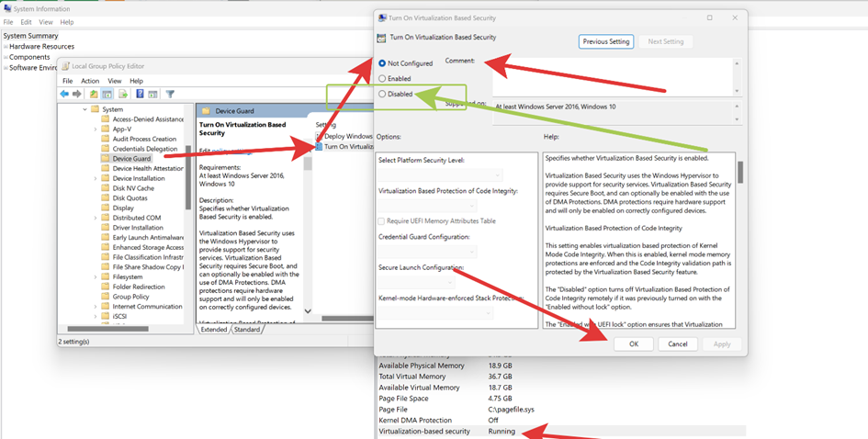Expand the Device Installation tree node
Image resolution: width=868 pixels, height=439 pixels.
[95, 178]
